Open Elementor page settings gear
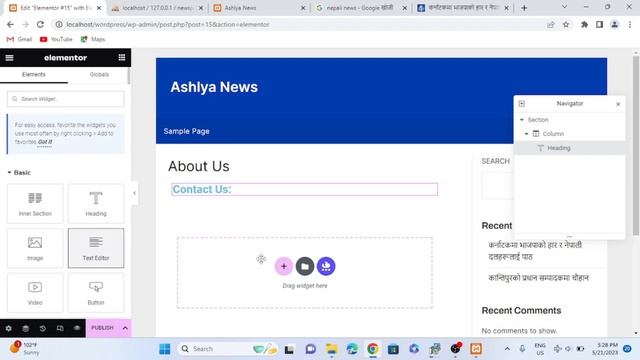 coord(9,328)
